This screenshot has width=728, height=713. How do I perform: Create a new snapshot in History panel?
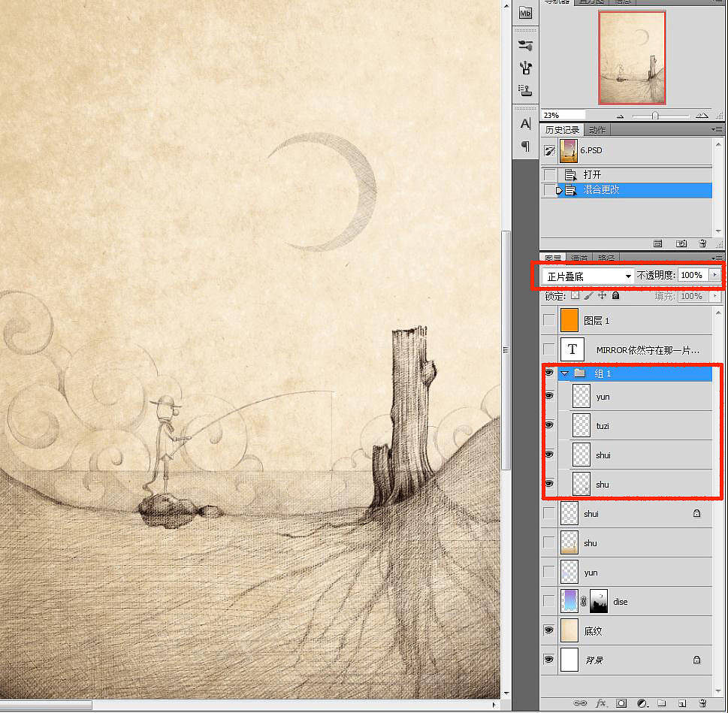681,243
